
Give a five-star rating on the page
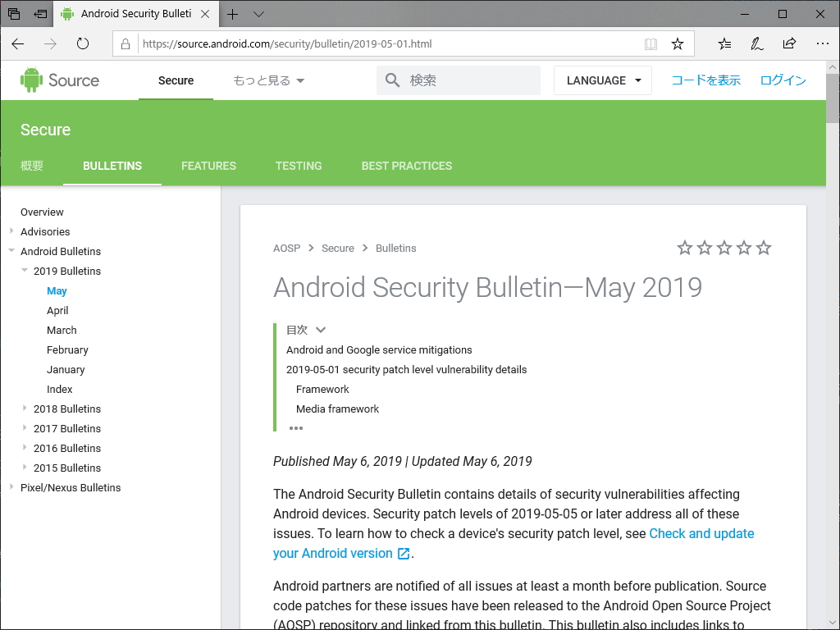pyautogui.click(x=764, y=247)
